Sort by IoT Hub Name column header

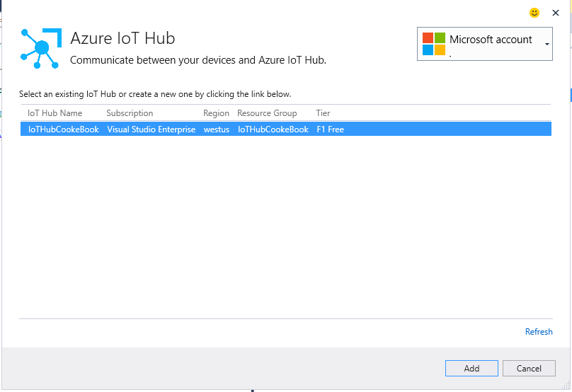tap(55, 113)
